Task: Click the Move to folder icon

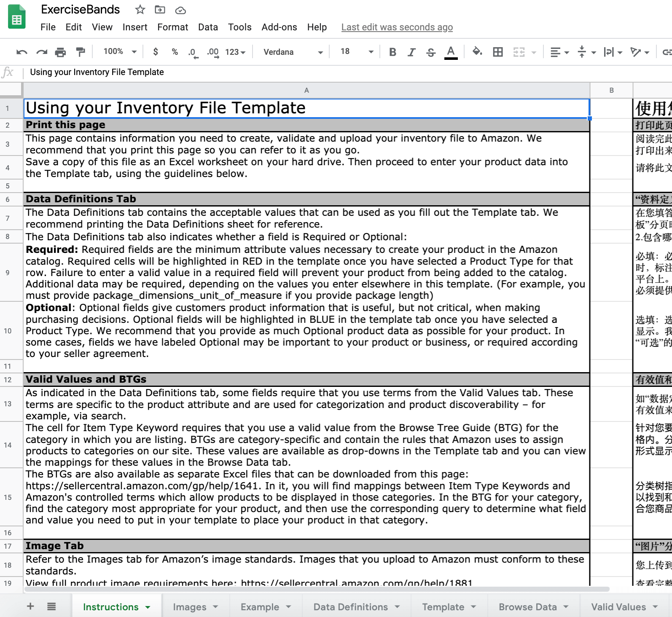Action: (160, 10)
